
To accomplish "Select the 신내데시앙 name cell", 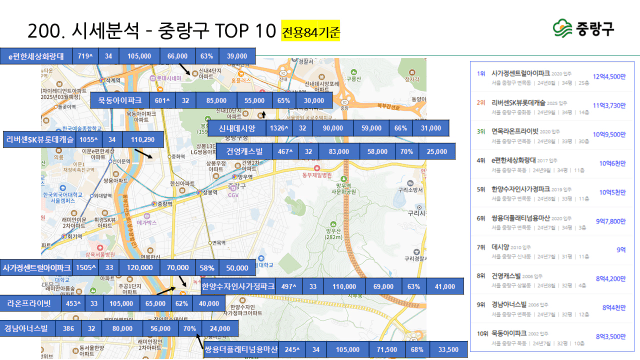I will point(237,128).
